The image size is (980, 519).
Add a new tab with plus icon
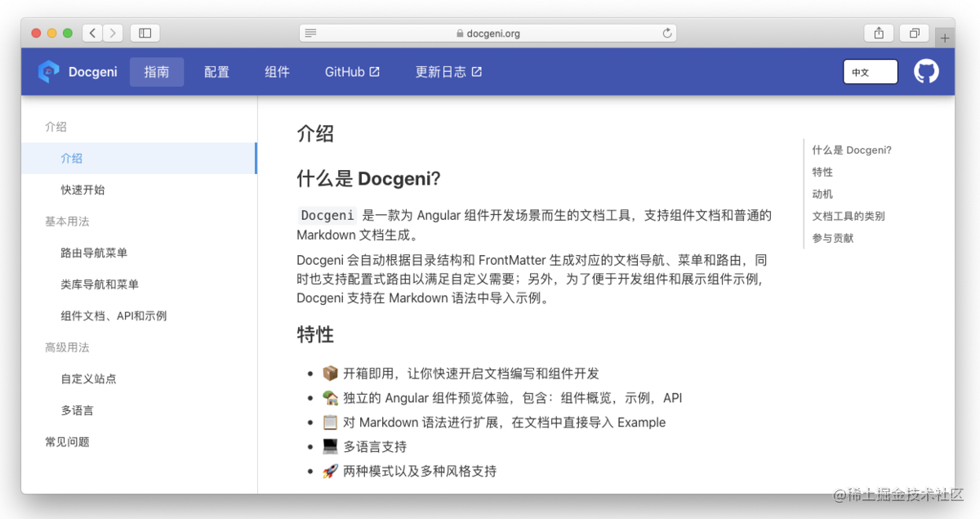point(945,38)
